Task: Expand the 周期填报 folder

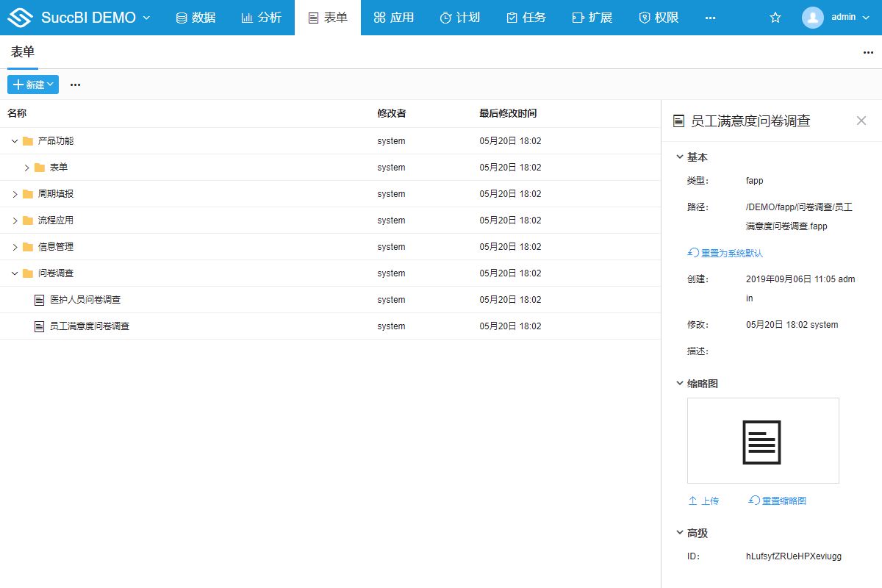Action: (x=15, y=194)
